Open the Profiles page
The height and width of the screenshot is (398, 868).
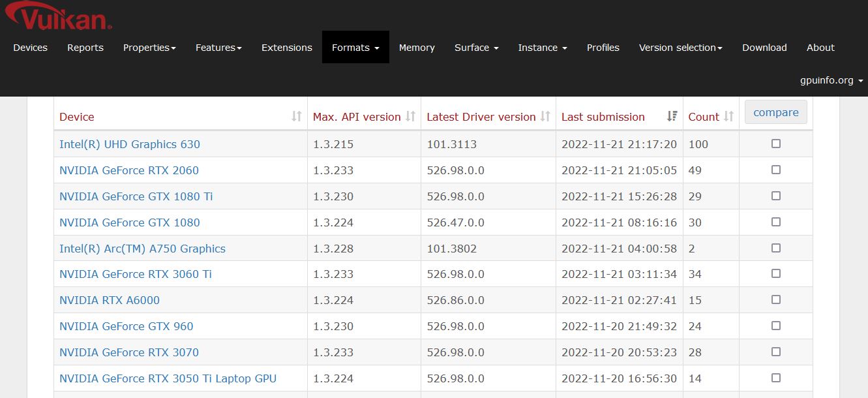point(603,48)
